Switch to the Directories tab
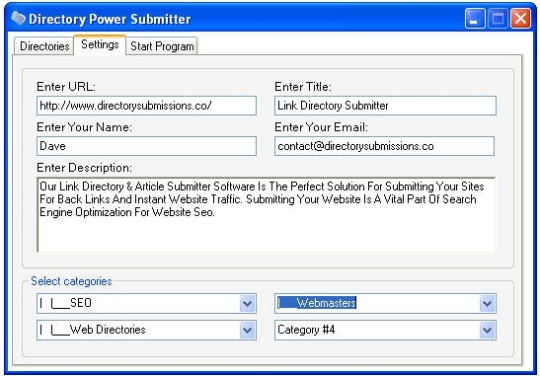540x376 pixels. pyautogui.click(x=44, y=46)
